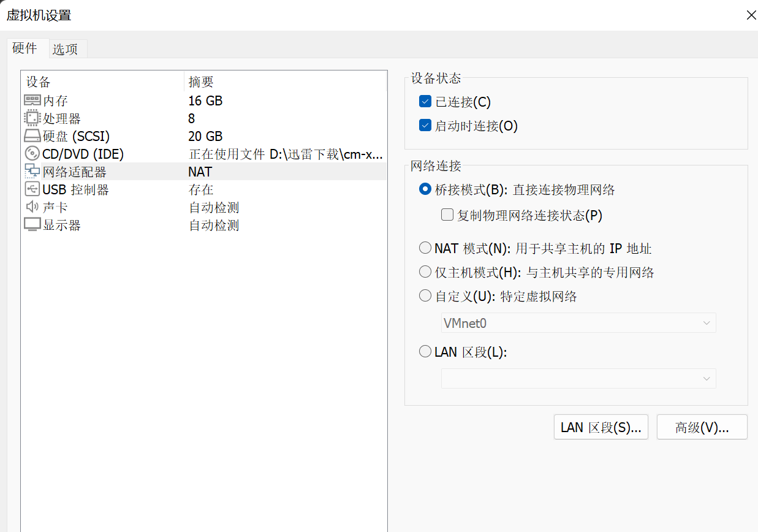Enable 复制物理网络连接状态(P) checkbox
Viewport: 758px width, 532px height.
pyautogui.click(x=447, y=215)
